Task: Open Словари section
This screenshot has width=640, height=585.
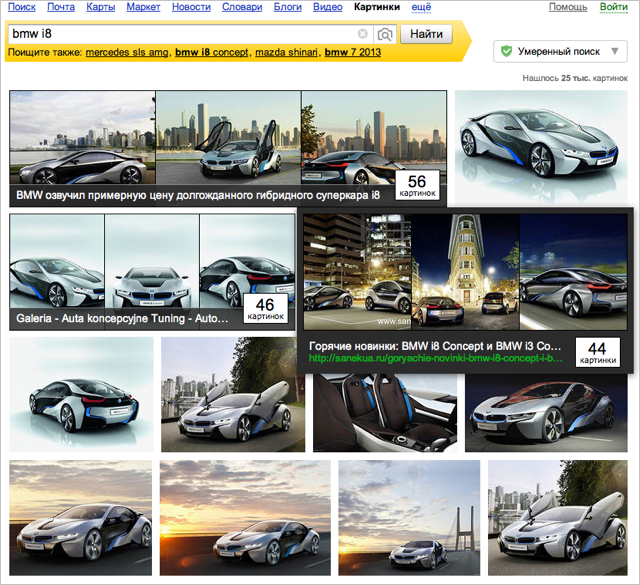Action: tap(242, 7)
